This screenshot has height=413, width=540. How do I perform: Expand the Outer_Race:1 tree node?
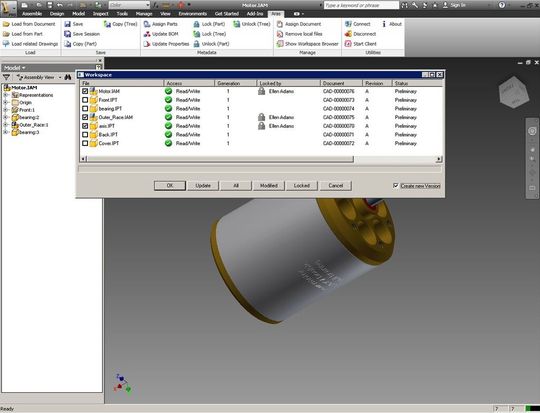click(x=6, y=125)
